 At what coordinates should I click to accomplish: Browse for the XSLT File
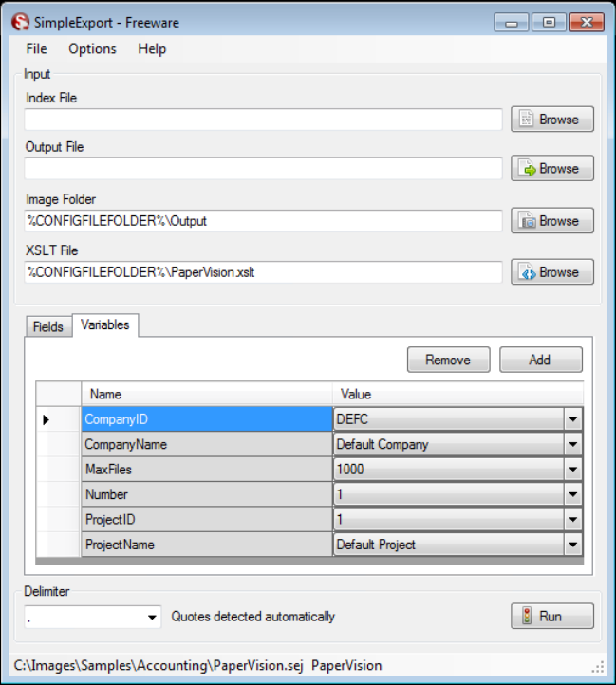552,271
